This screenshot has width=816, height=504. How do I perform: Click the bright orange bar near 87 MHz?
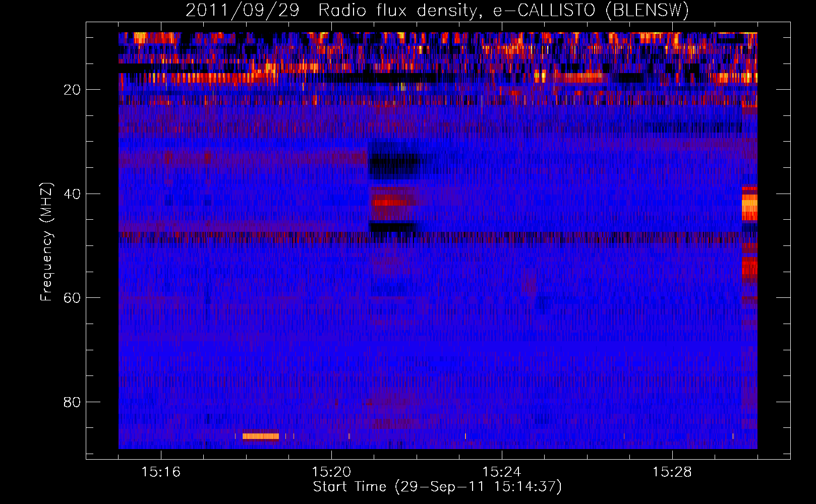click(261, 436)
